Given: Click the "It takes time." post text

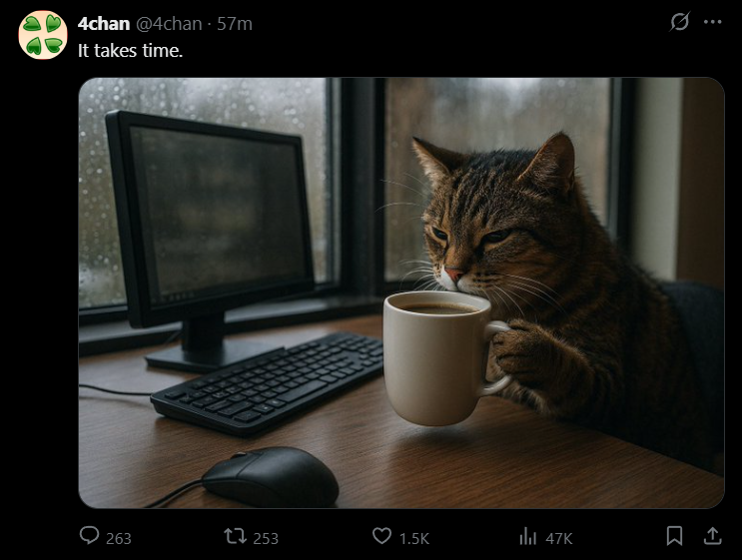Looking at the screenshot, I should [x=131, y=48].
